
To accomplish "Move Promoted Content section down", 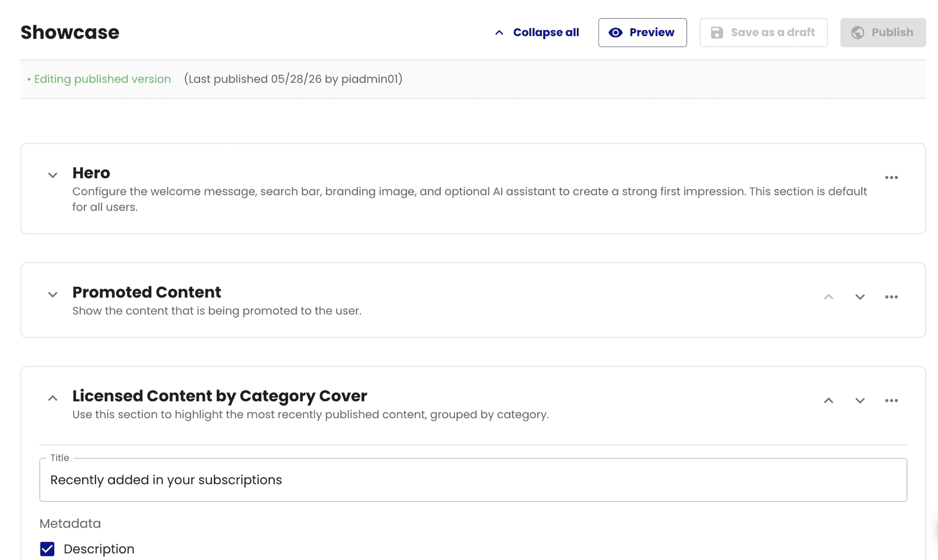I will click(x=860, y=297).
